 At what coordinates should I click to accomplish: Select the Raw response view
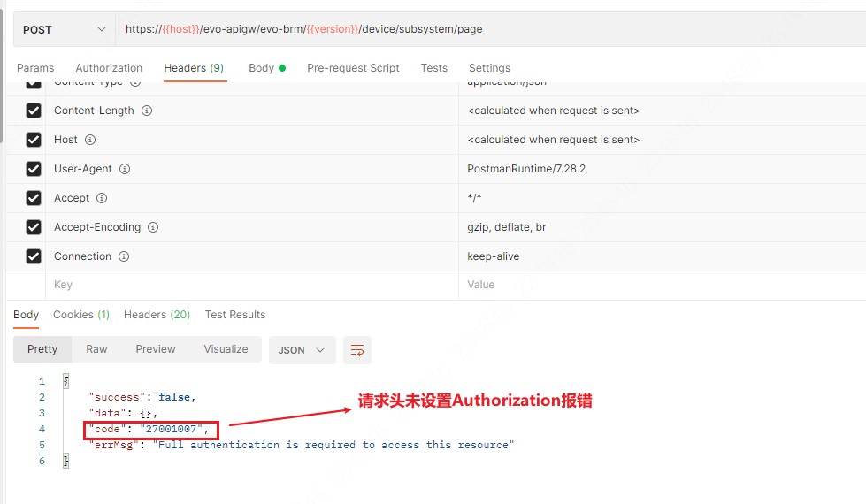96,349
